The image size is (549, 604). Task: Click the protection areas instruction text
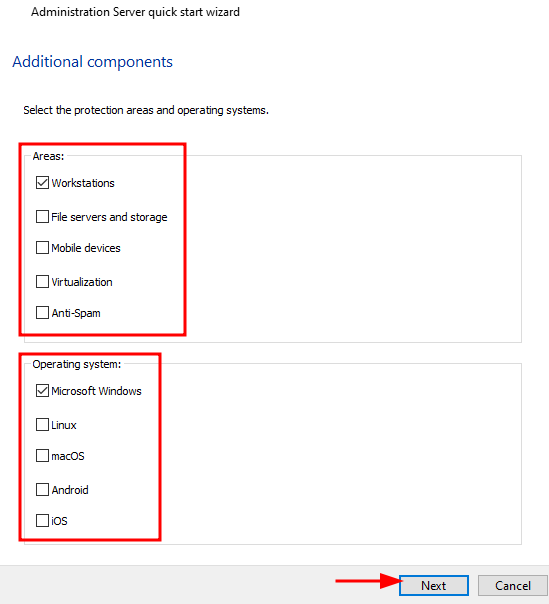(x=146, y=110)
